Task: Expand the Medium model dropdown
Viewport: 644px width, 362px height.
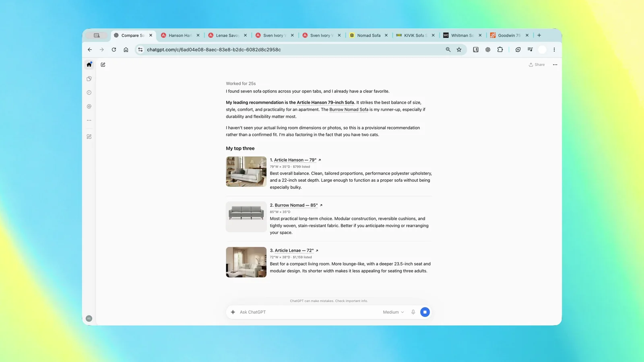Action: point(393,312)
